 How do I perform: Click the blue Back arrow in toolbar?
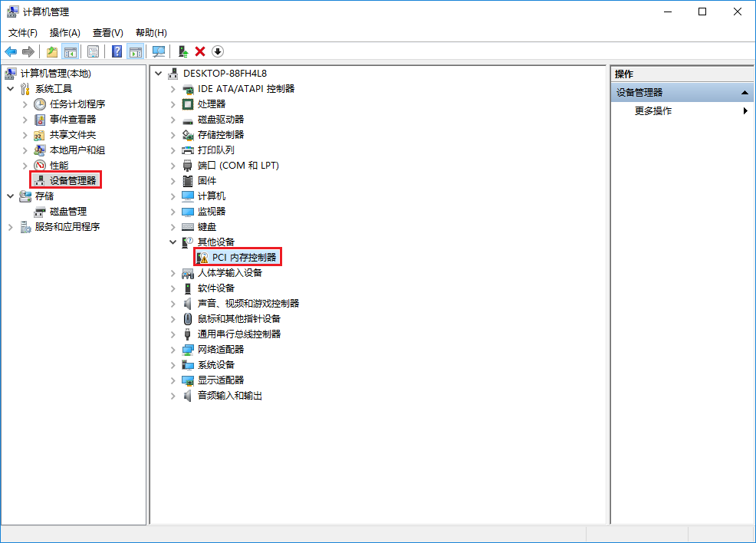[x=11, y=51]
